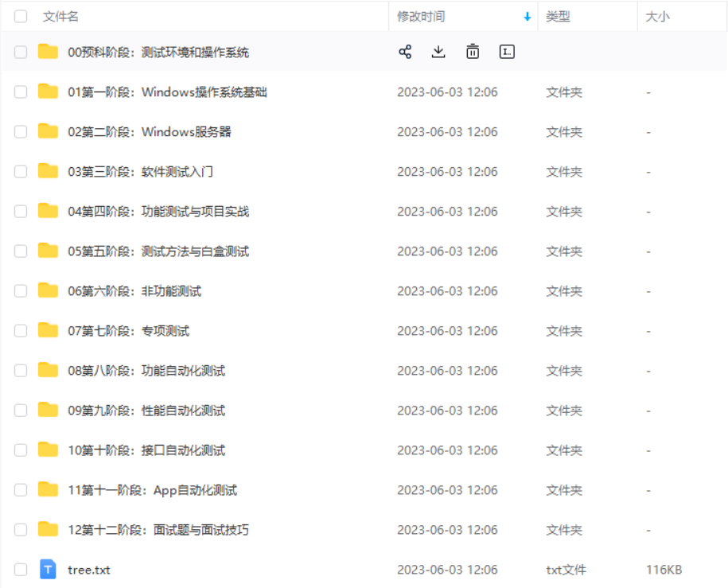Click the tree.txt text file icon
The image size is (728, 588).
(x=48, y=570)
